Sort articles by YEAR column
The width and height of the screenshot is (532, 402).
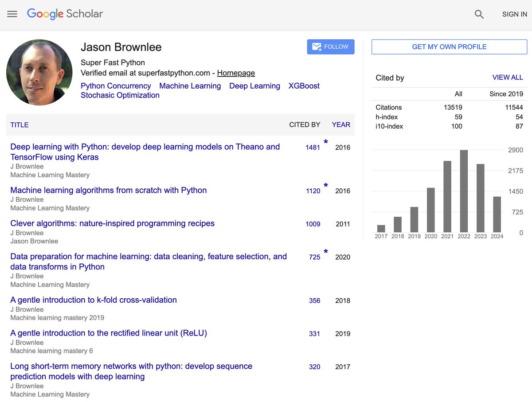click(340, 125)
